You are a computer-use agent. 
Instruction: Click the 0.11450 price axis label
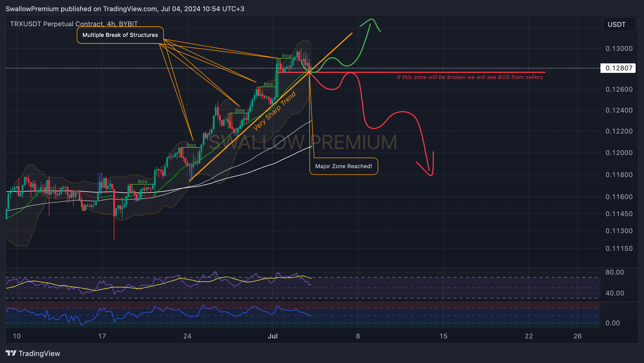619,214
